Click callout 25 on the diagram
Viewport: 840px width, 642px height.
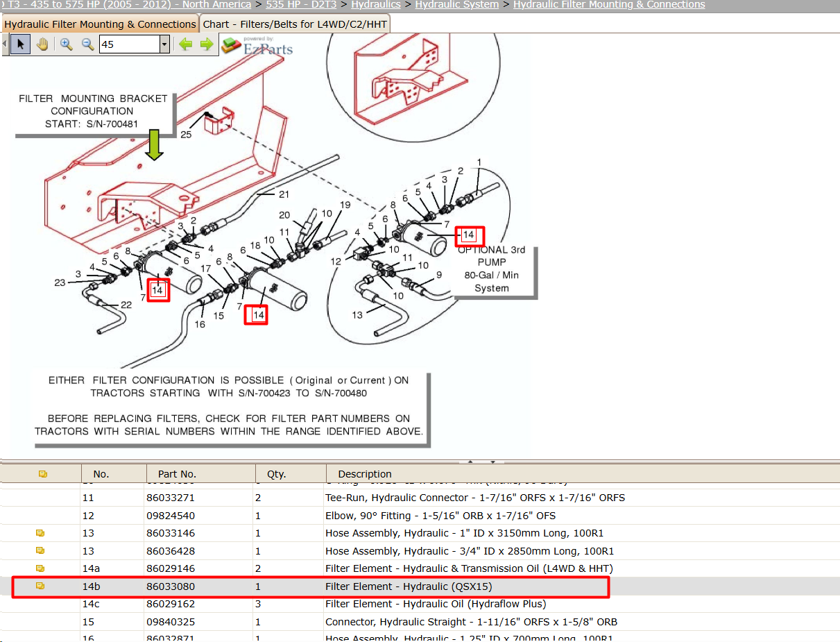pos(186,135)
